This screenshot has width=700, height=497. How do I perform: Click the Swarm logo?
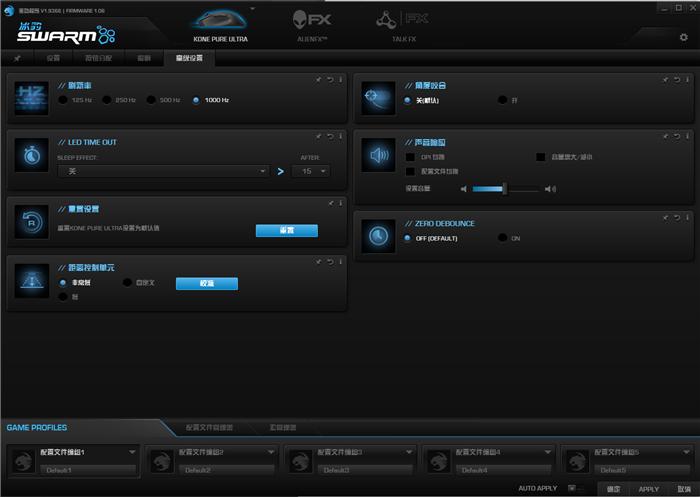(x=66, y=33)
